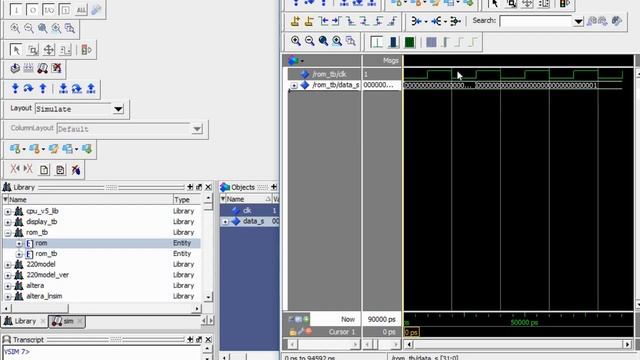The image size is (640, 360).
Task: Select the rom entity in Library
Action: pyautogui.click(x=102, y=243)
